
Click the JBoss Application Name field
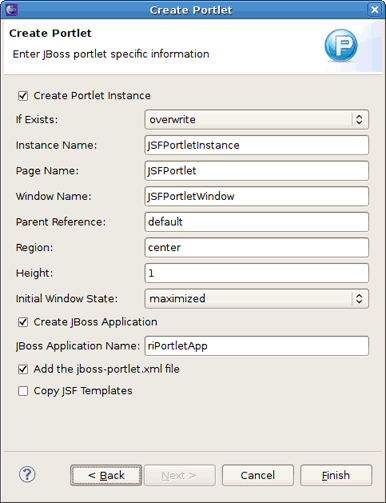tap(257, 346)
